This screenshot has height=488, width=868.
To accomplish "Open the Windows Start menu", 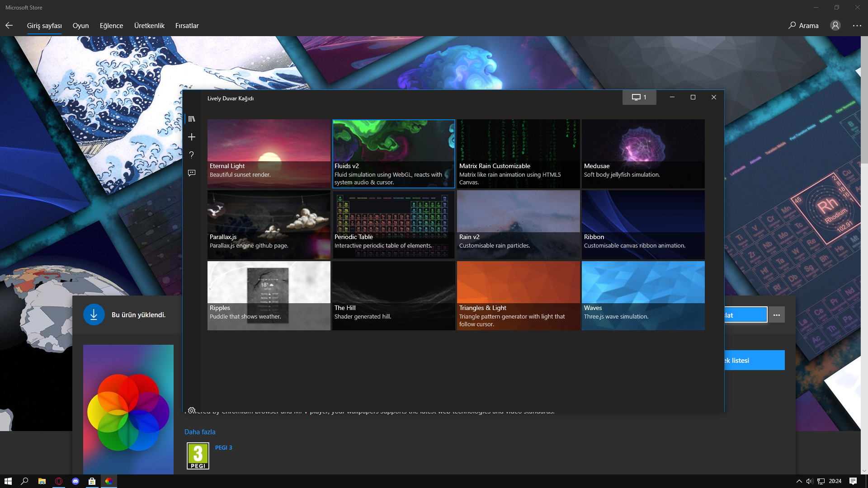I will 8,481.
